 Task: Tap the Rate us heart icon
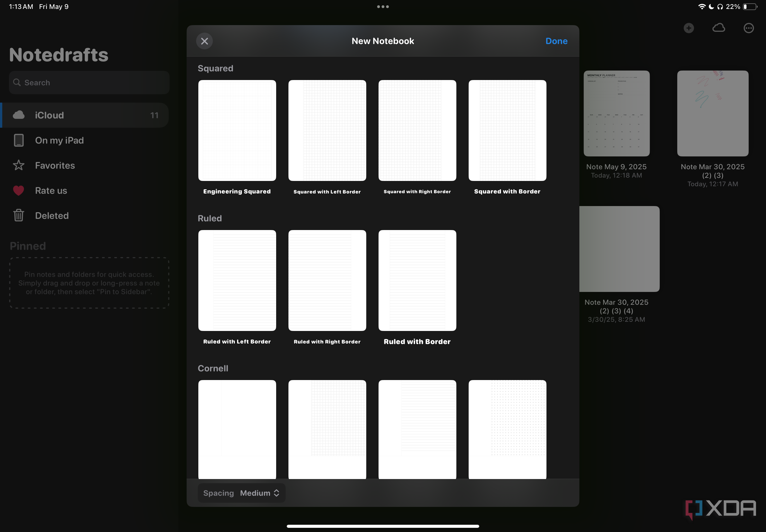(x=19, y=190)
